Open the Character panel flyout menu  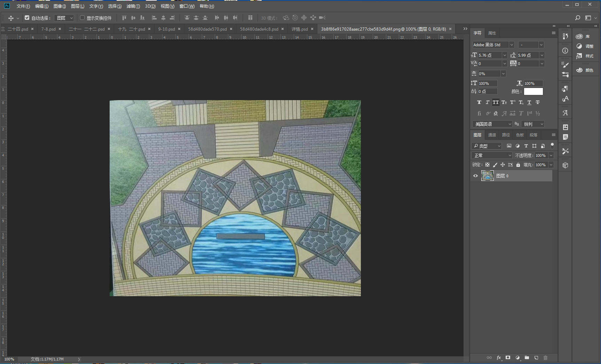pos(554,33)
